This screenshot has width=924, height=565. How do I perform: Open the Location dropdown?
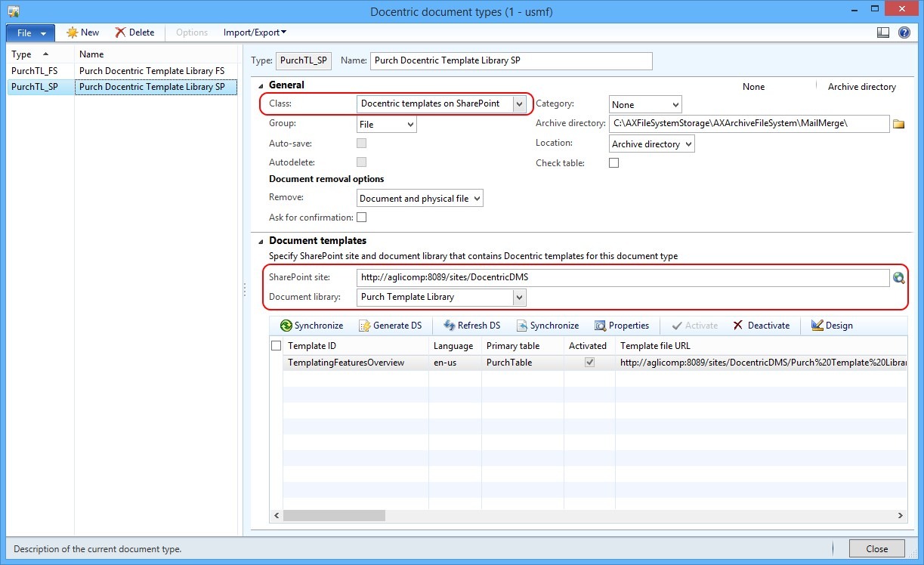(x=688, y=144)
